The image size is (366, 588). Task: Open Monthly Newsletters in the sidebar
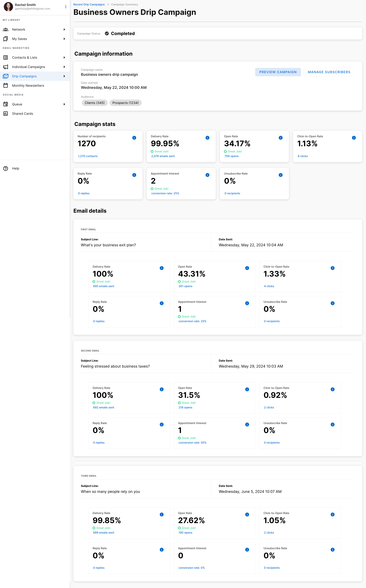(x=28, y=86)
